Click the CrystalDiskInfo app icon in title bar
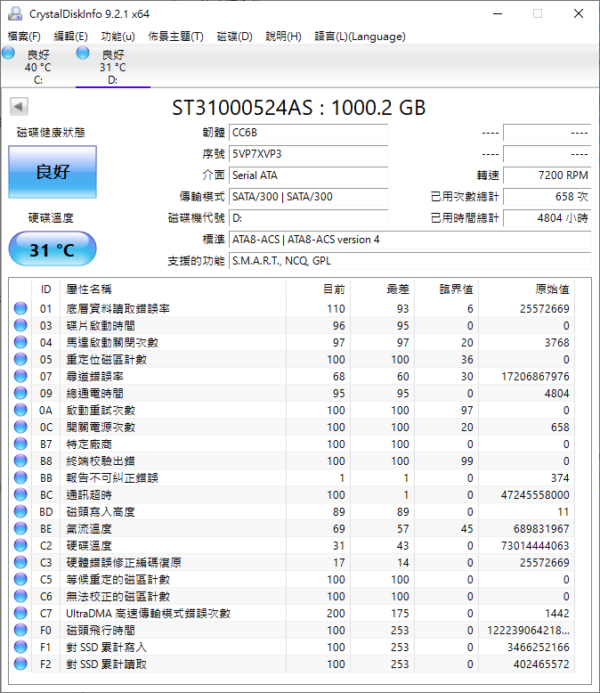 tap(13, 14)
